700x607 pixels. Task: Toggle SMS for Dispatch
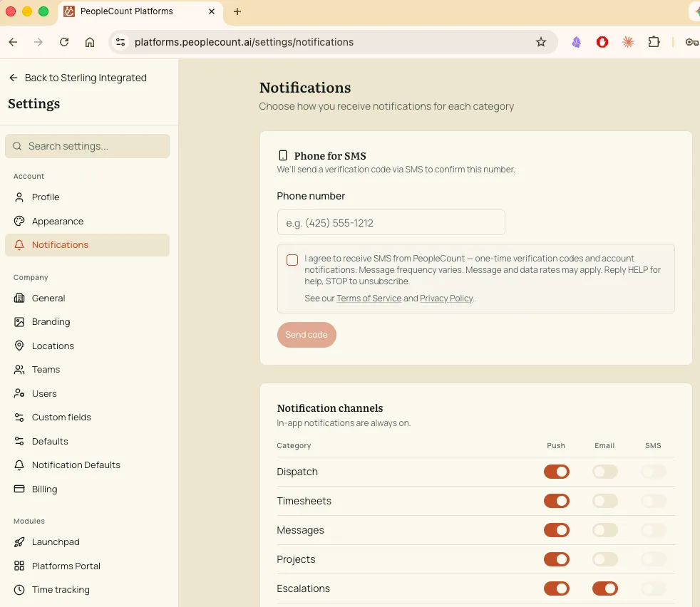653,472
